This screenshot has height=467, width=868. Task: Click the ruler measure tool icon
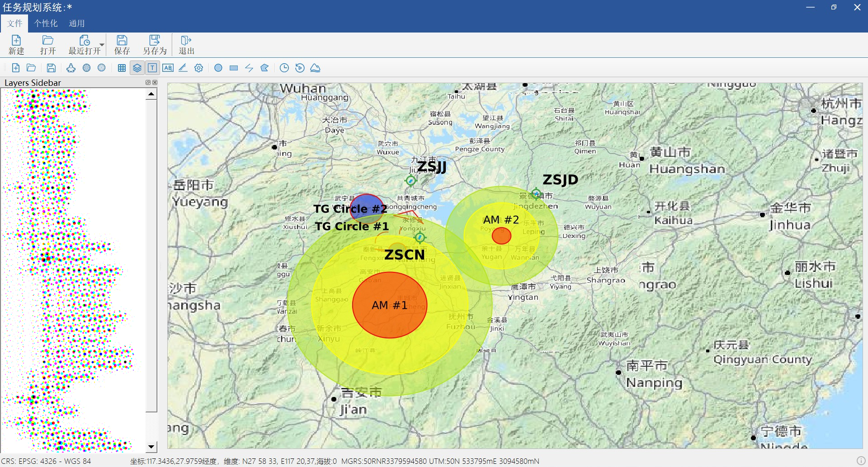pos(183,68)
